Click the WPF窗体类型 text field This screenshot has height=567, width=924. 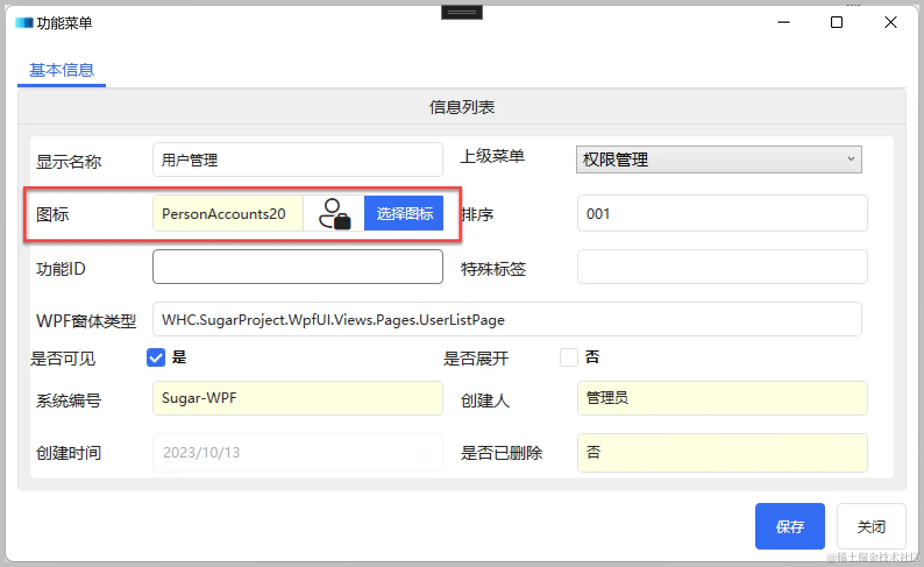(507, 319)
